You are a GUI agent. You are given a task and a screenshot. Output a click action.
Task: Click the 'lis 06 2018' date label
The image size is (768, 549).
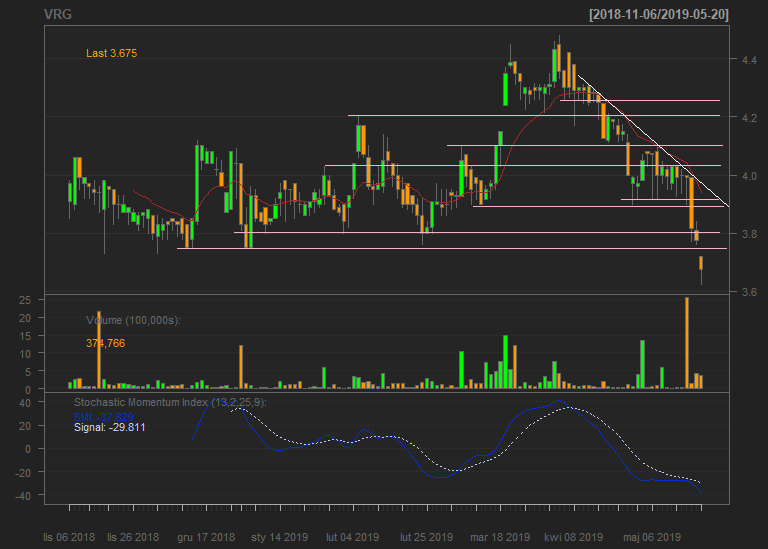69,537
